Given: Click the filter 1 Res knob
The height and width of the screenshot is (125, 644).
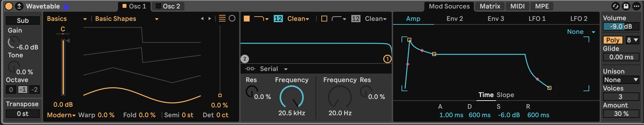Looking at the screenshot, I should pyautogui.click(x=251, y=91).
